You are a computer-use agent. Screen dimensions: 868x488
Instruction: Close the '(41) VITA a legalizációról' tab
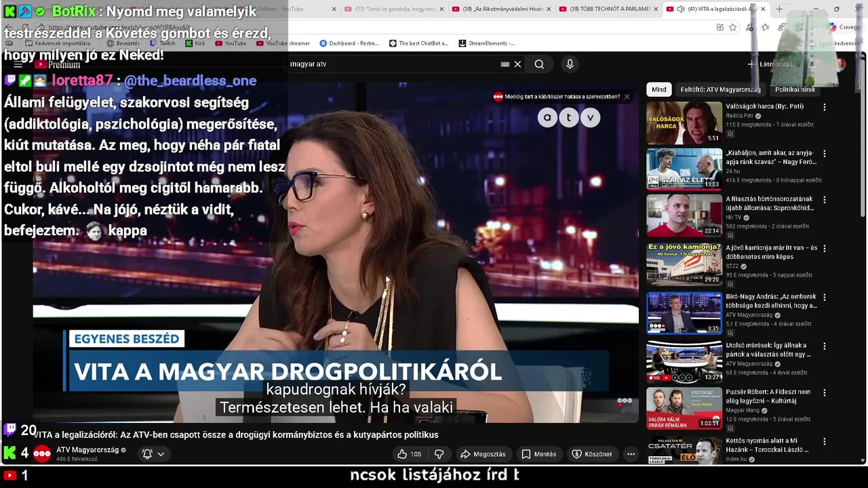763,9
